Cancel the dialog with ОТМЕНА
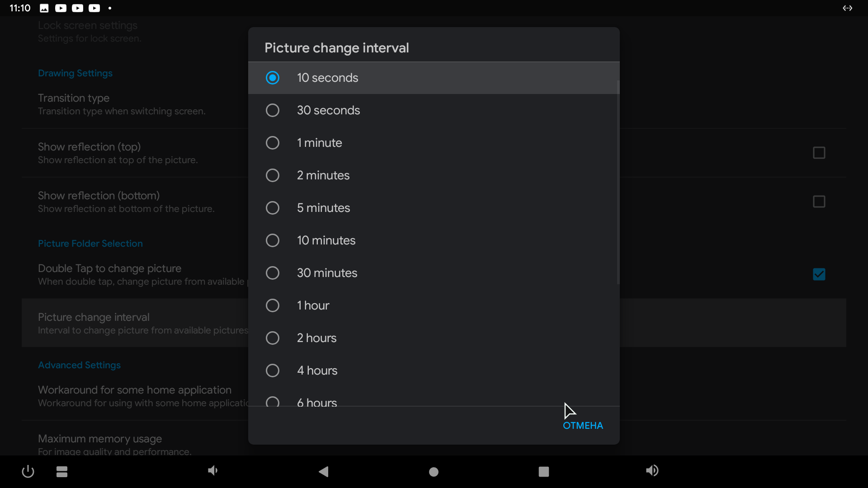Viewport: 868px width, 488px height. tap(583, 426)
